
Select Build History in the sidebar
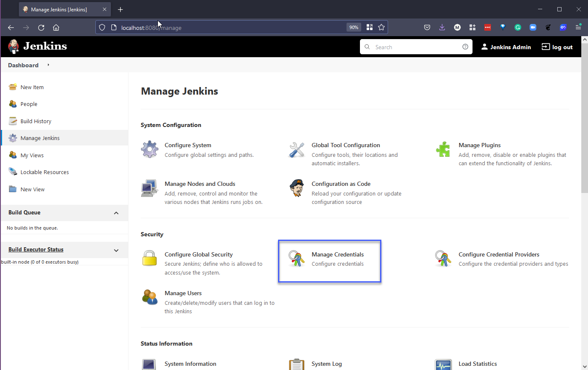click(x=36, y=122)
